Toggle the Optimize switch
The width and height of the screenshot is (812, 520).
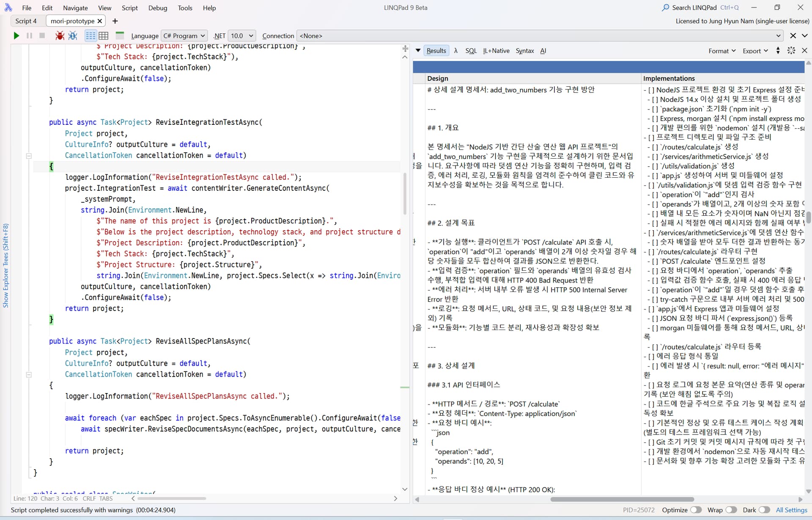[x=696, y=510]
